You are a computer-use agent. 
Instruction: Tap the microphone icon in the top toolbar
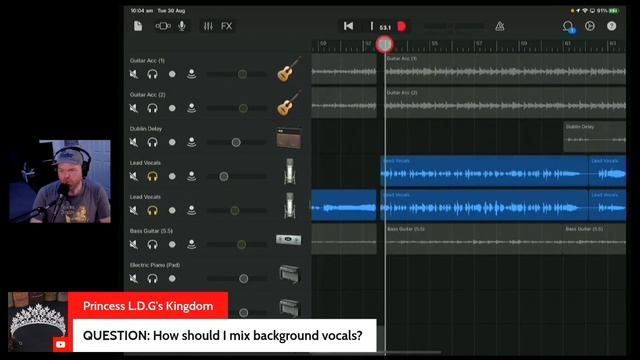click(x=182, y=26)
